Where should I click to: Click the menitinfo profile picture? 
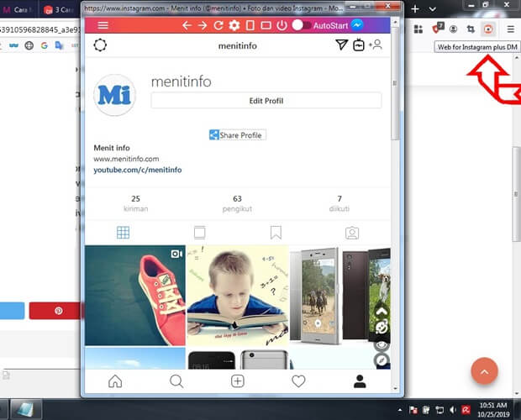tap(114, 95)
